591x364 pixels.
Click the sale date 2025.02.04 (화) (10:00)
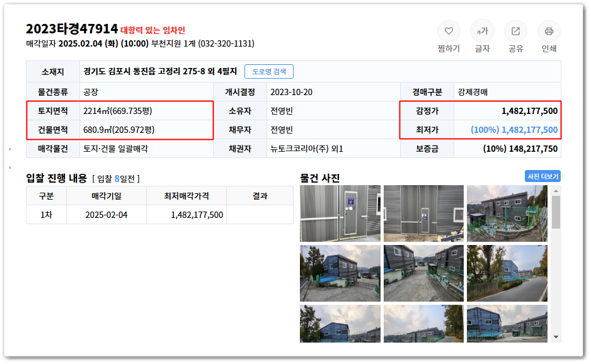[x=104, y=43]
